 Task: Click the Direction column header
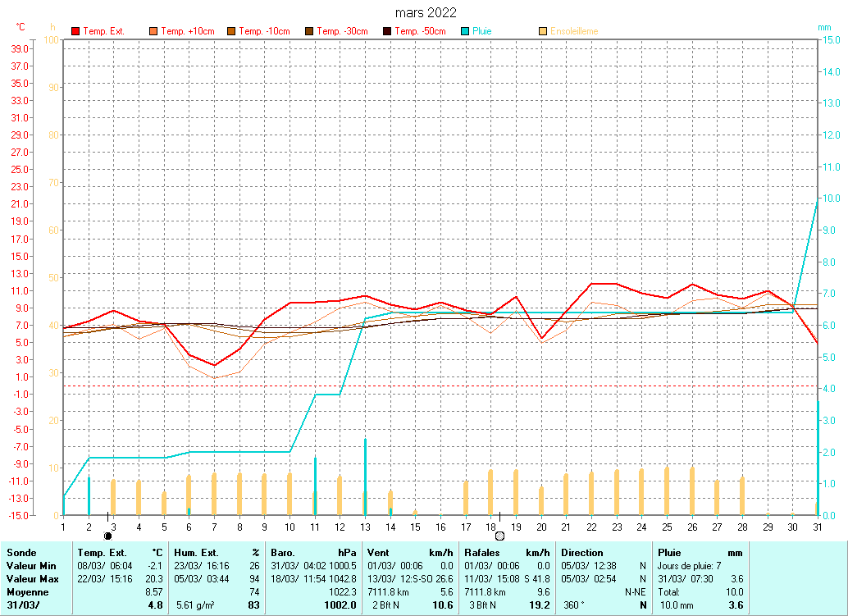point(581,553)
